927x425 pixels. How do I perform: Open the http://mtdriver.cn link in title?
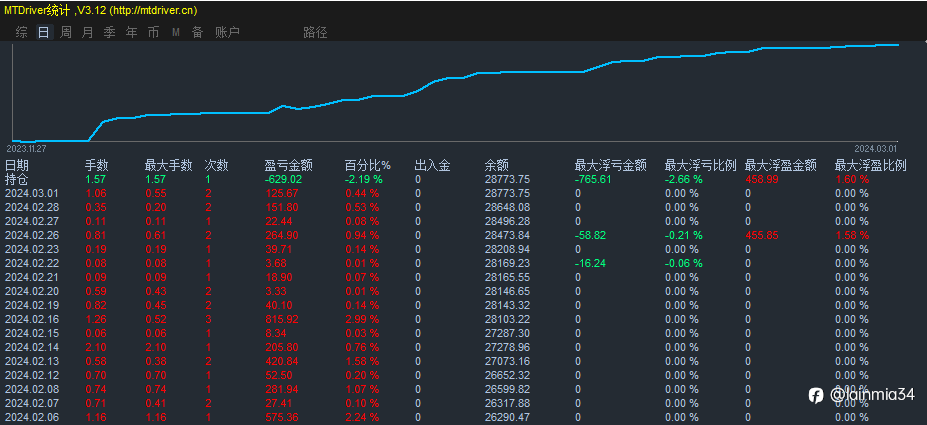tap(154, 11)
